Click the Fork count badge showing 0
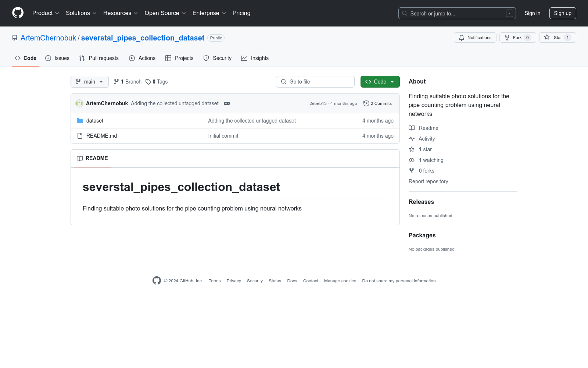The image size is (588, 368). click(527, 38)
